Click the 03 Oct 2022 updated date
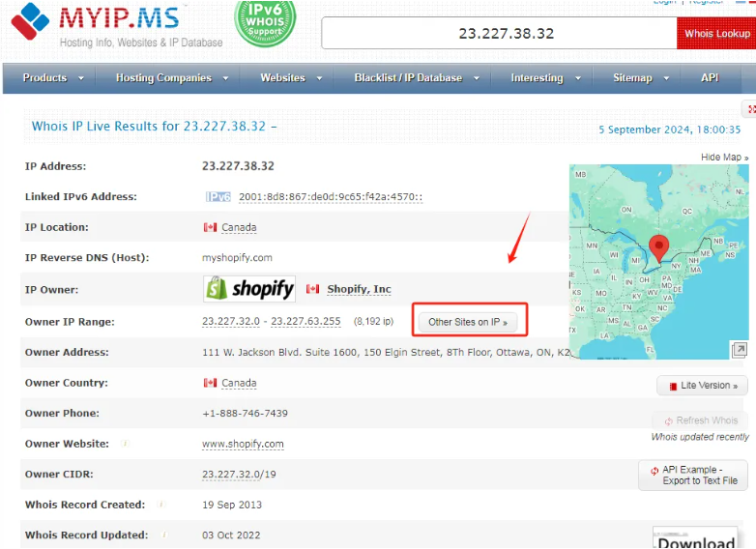This screenshot has width=756, height=549. tap(231, 535)
